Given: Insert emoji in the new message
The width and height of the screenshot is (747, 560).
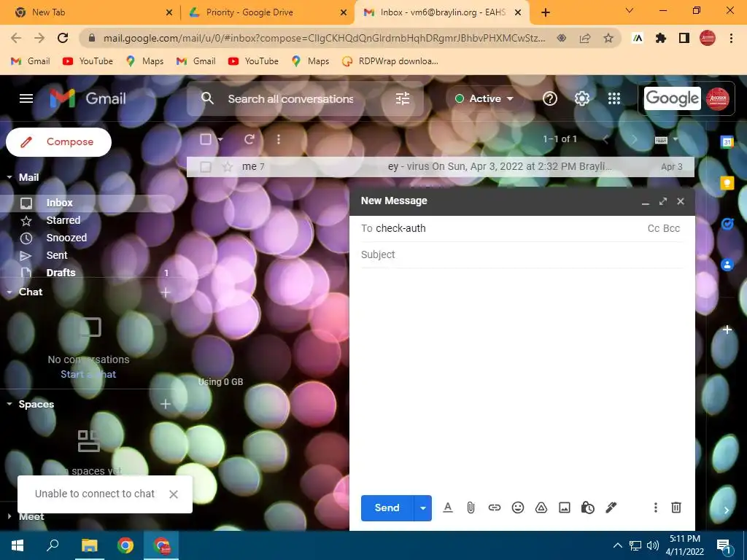Looking at the screenshot, I should pos(518,507).
